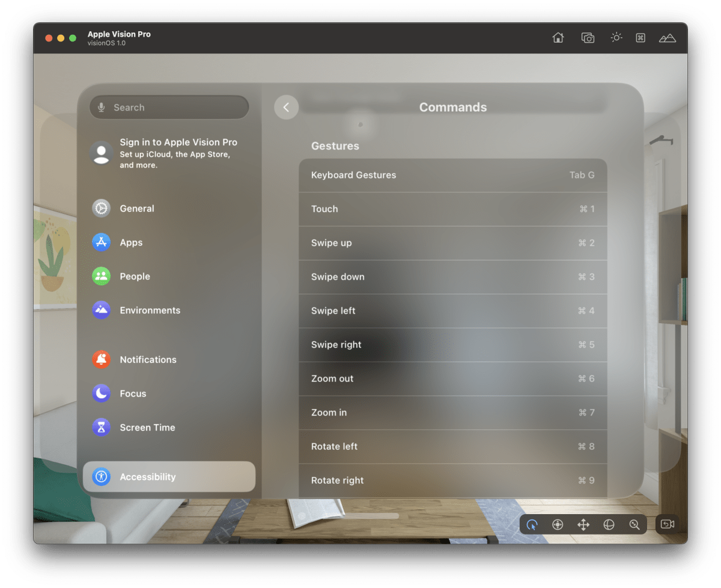The image size is (721, 588).
Task: Select the Swipe down command row
Action: click(x=453, y=277)
